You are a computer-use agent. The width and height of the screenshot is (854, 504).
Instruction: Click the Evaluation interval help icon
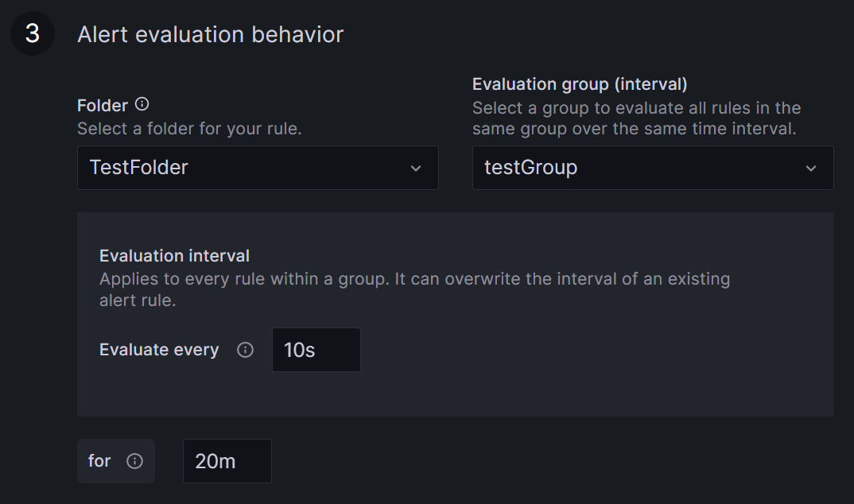(x=246, y=350)
